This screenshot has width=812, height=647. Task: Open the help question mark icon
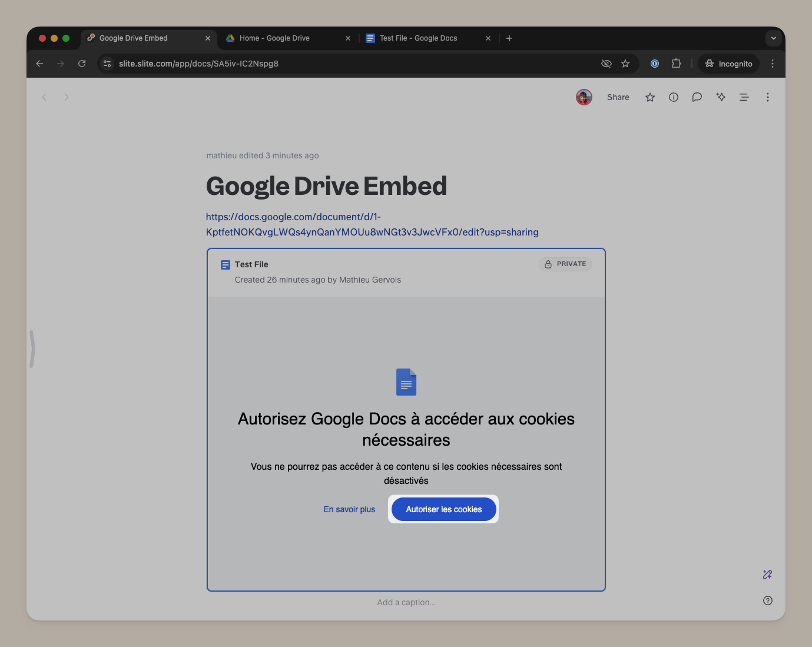point(768,600)
